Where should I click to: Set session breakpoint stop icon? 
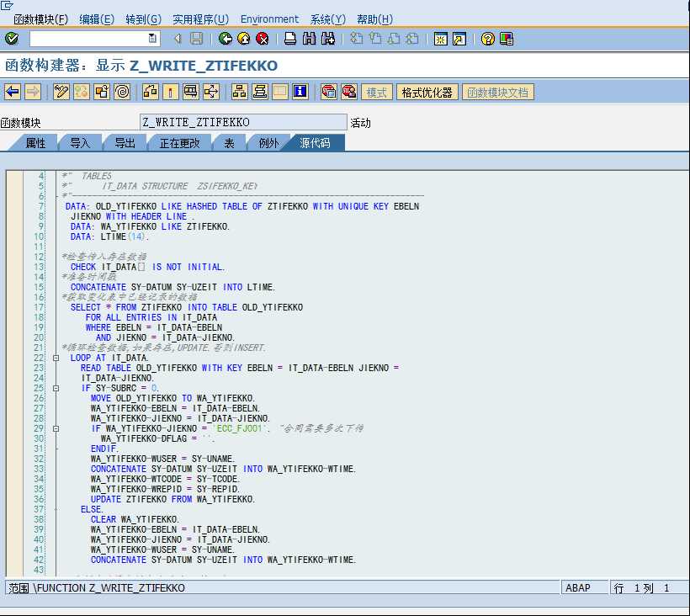[329, 92]
